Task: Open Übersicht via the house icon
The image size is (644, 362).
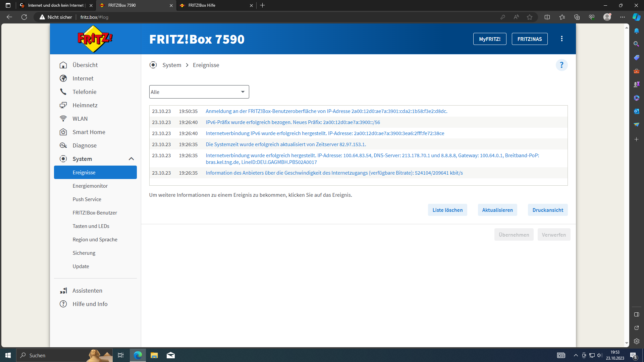Action: click(x=63, y=65)
